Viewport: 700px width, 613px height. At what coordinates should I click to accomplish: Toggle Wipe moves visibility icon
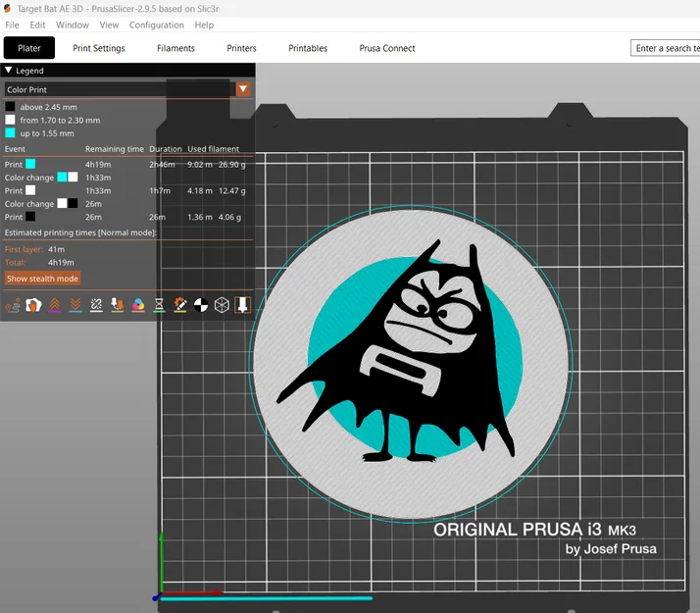click(33, 305)
